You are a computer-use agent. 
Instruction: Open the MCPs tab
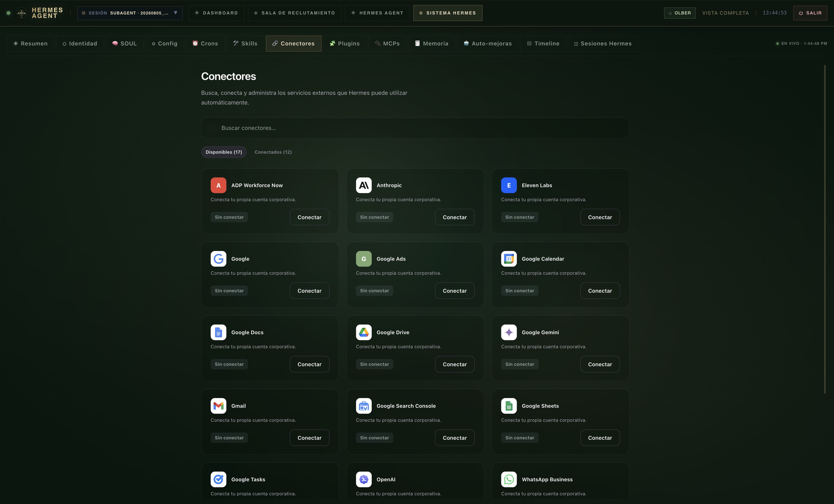pos(387,43)
